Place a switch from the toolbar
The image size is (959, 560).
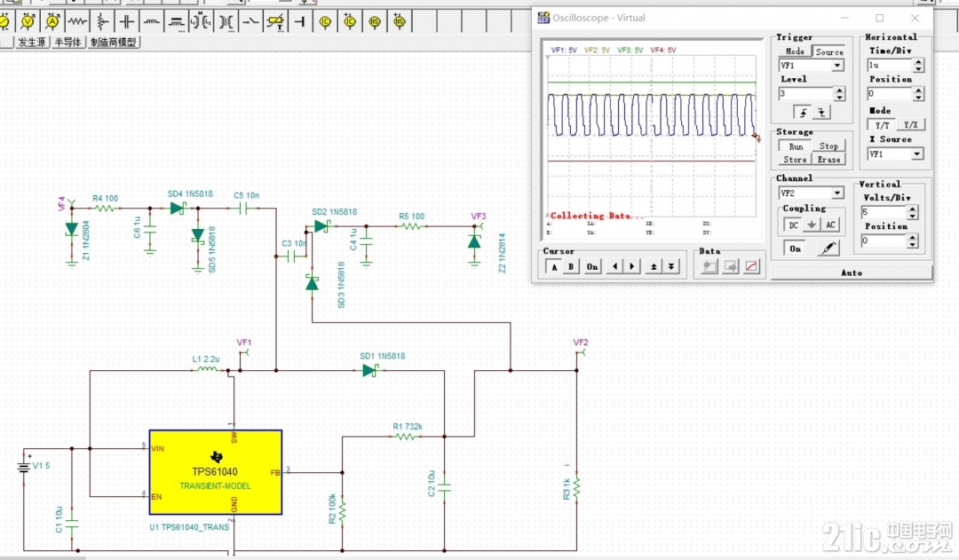tap(250, 22)
